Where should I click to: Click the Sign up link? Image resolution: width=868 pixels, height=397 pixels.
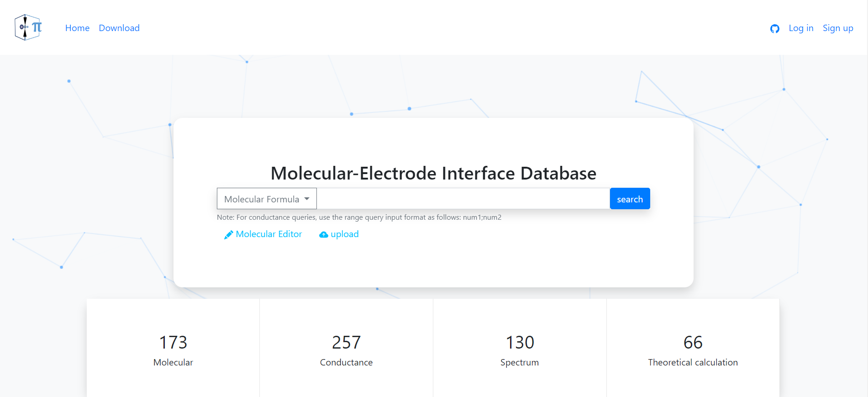coord(838,28)
